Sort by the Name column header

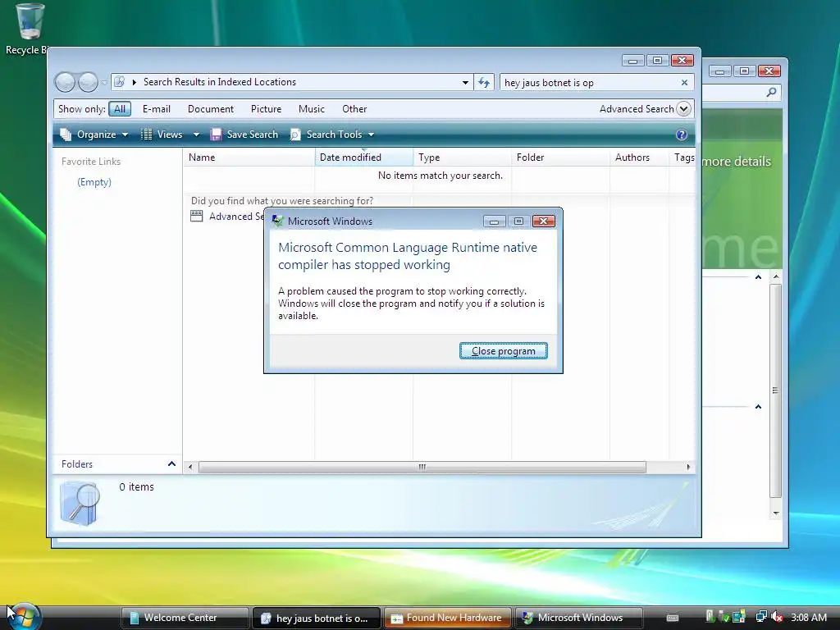point(249,157)
